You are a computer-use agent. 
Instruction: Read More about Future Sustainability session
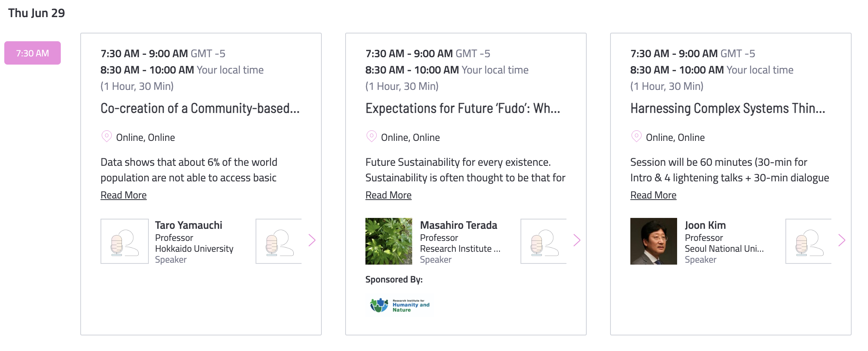[x=388, y=195]
